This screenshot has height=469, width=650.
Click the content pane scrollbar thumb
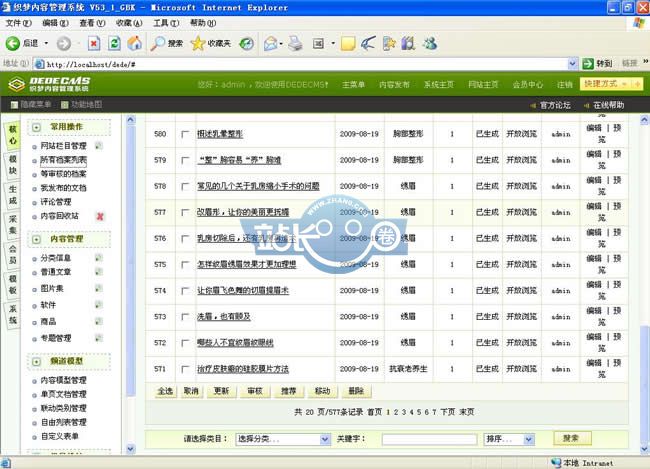point(644,386)
